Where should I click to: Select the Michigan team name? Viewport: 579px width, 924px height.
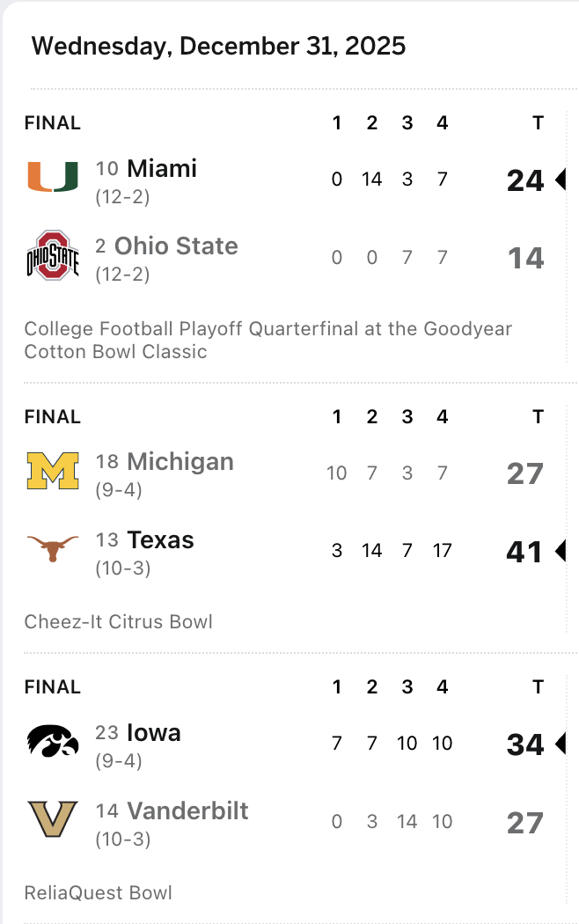(180, 461)
